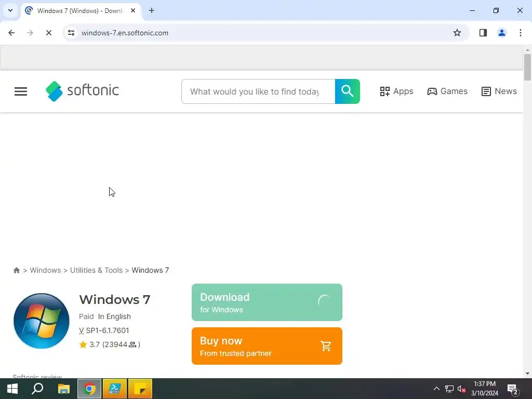Open Chrome side panel
The width and height of the screenshot is (532, 399).
point(483,33)
